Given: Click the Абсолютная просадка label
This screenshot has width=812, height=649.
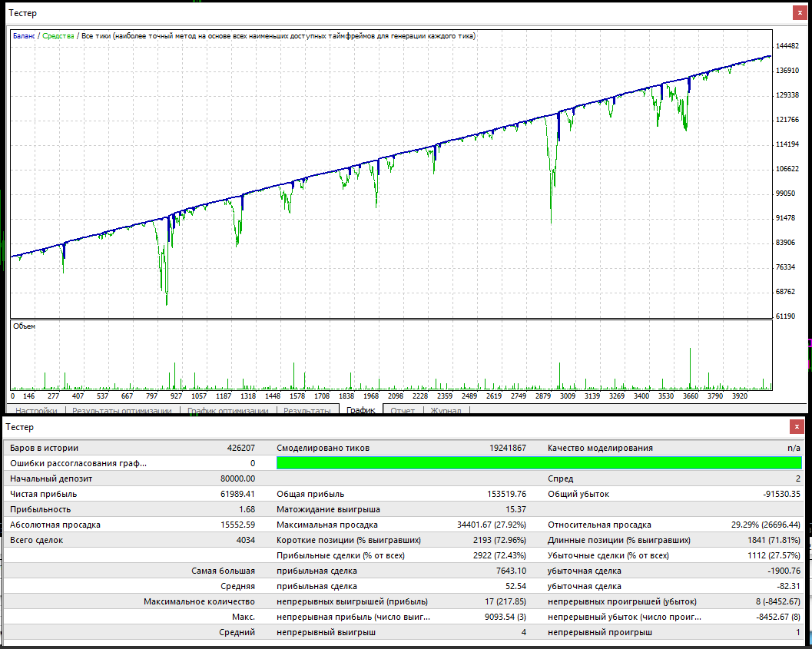Looking at the screenshot, I should coord(55,525).
